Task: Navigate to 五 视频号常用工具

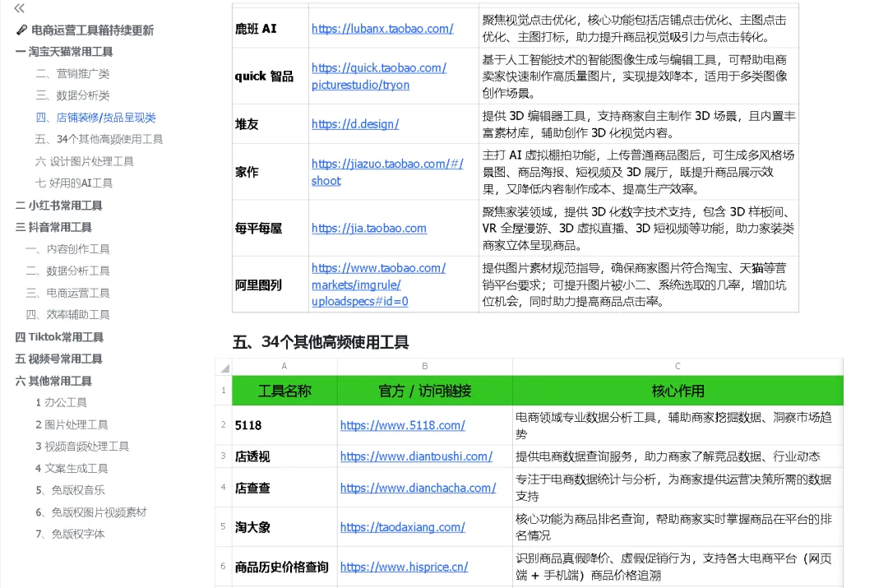Action: click(x=59, y=359)
